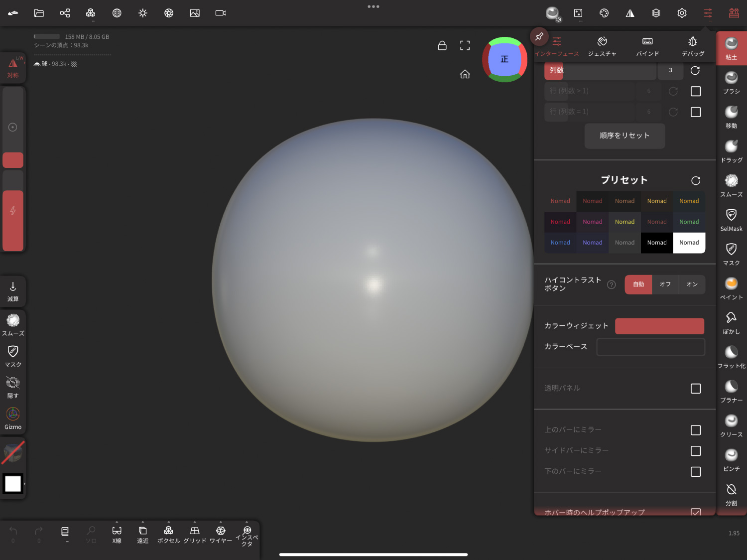The height and width of the screenshot is (560, 747).
Task: Enable 上のバーにミラー checkbox
Action: (x=695, y=430)
